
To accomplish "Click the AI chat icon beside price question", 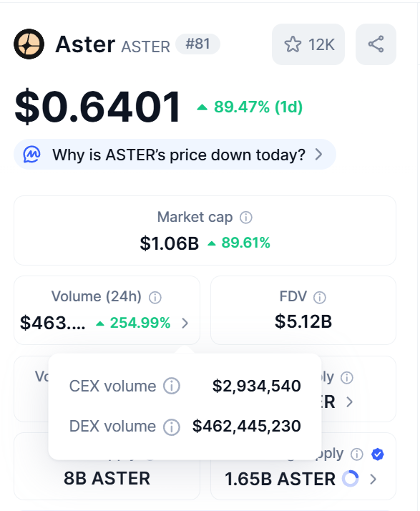I will (32, 154).
